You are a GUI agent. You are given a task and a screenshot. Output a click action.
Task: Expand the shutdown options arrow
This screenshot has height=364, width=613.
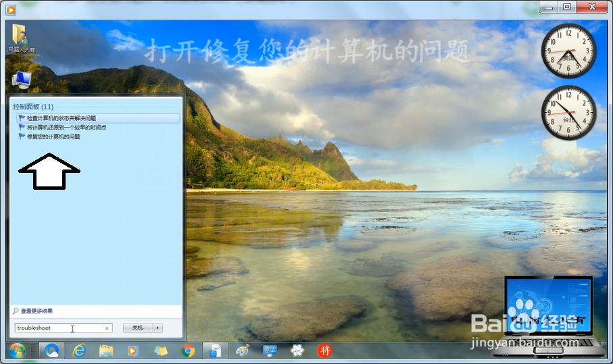click(157, 328)
